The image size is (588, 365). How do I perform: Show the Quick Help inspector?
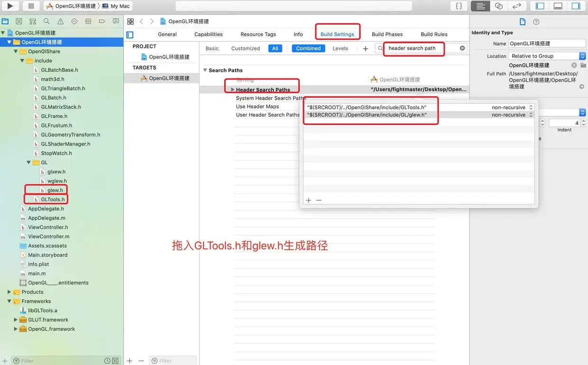536,22
